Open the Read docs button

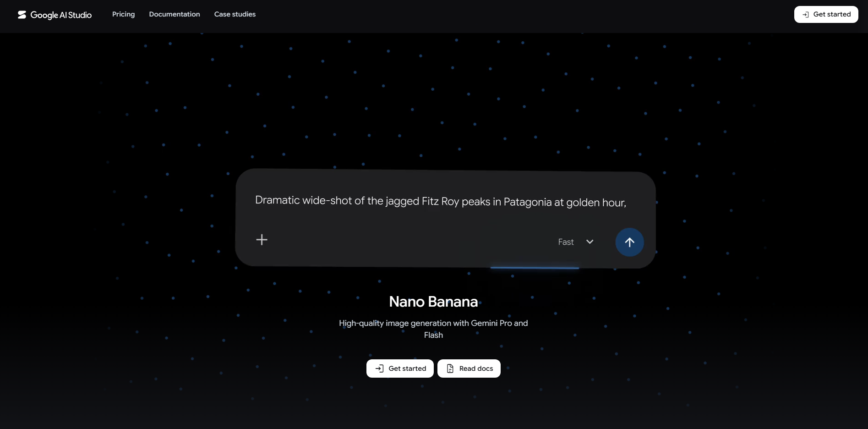(x=469, y=368)
